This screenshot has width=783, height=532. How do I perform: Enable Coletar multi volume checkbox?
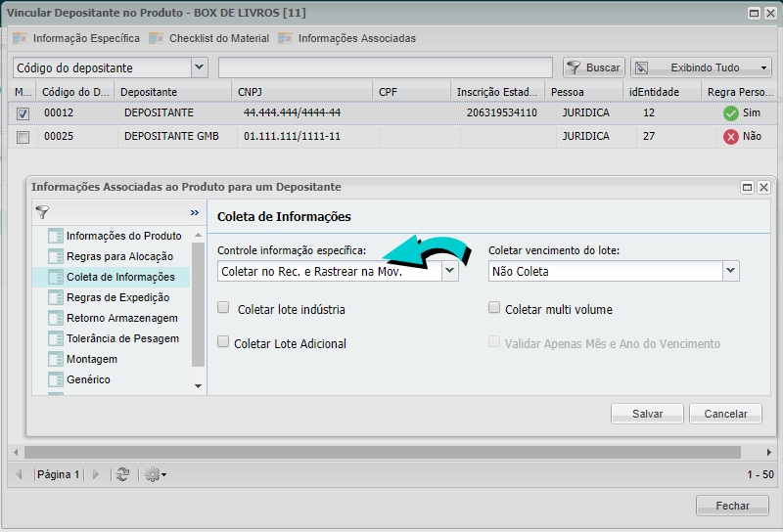(494, 307)
